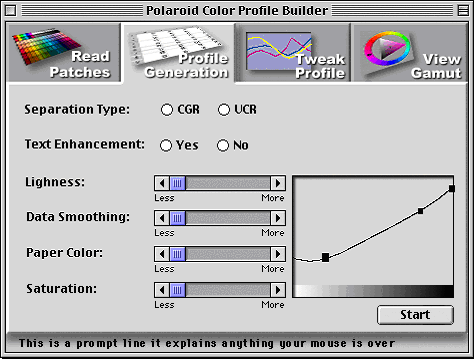Open the Read Patches tab
The width and height of the screenshot is (474, 360).
[x=63, y=53]
